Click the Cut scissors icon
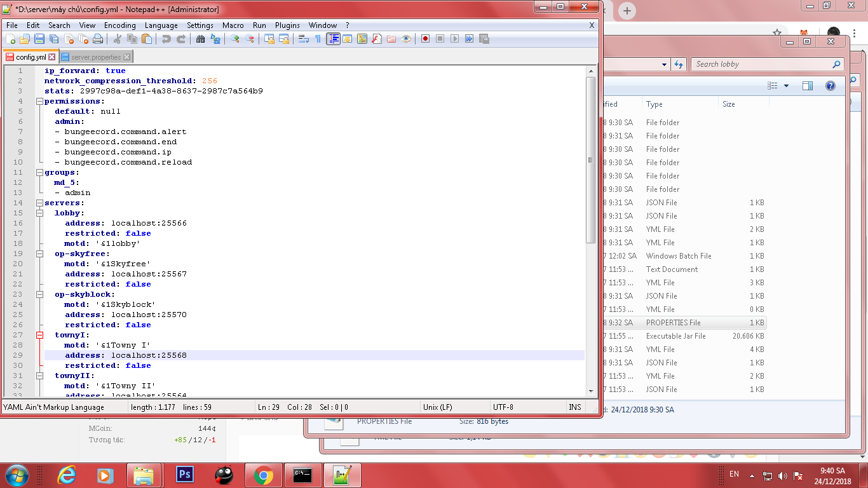Image resolution: width=868 pixels, height=488 pixels. pyautogui.click(x=118, y=39)
